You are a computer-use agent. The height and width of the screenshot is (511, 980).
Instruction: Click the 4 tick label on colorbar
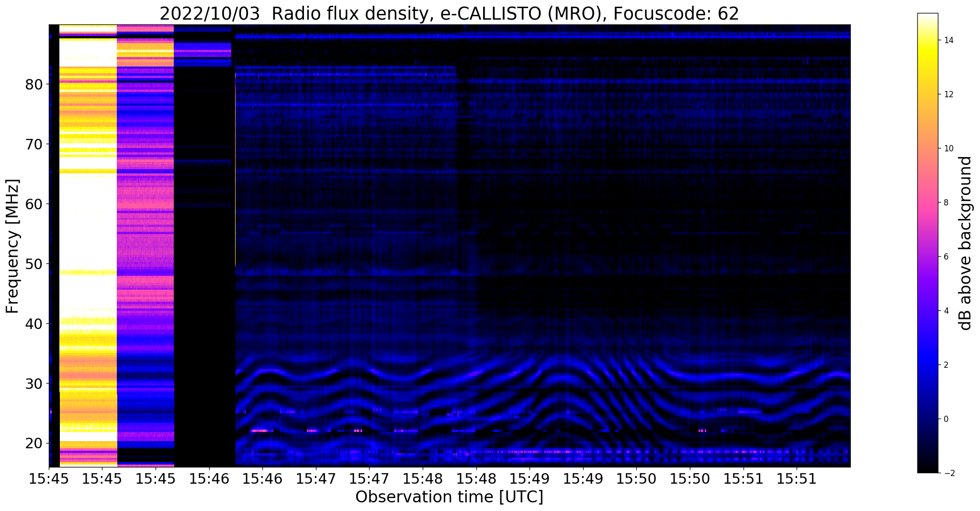[946, 311]
